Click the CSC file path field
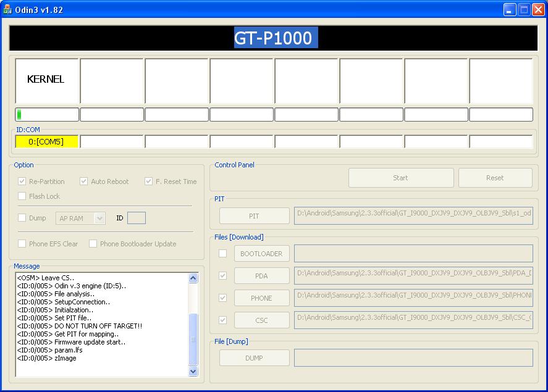This screenshot has width=548, height=392. (x=413, y=320)
